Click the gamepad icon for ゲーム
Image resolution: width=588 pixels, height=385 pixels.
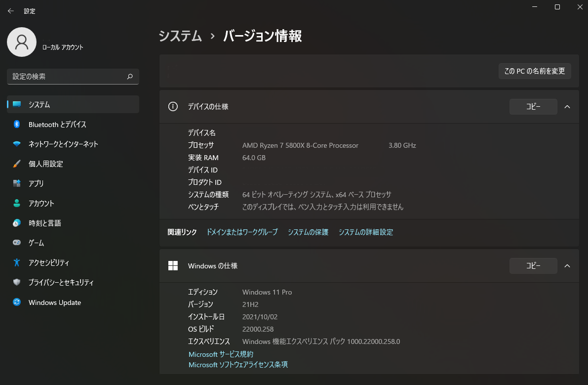click(17, 242)
